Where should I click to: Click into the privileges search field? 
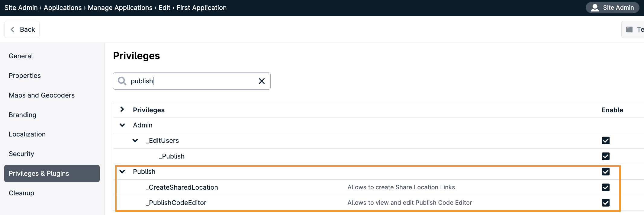click(x=192, y=81)
